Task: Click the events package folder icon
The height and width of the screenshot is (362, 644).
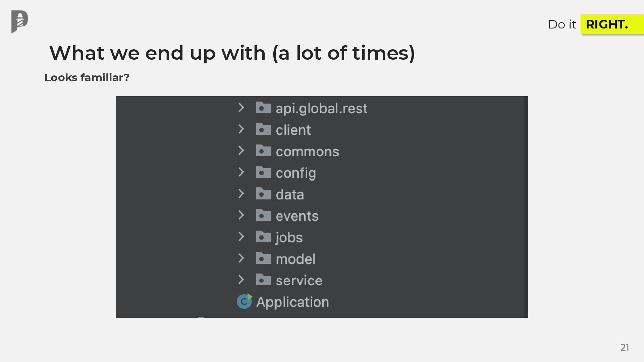Action: click(264, 215)
